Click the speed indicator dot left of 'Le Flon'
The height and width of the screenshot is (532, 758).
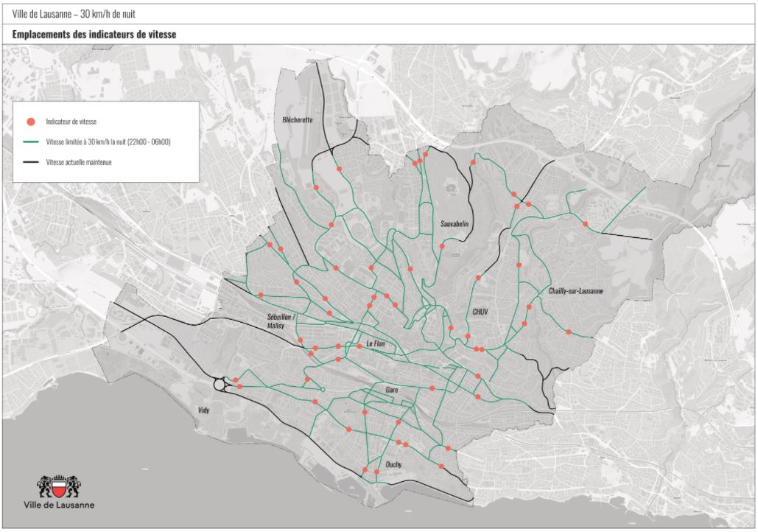point(359,346)
